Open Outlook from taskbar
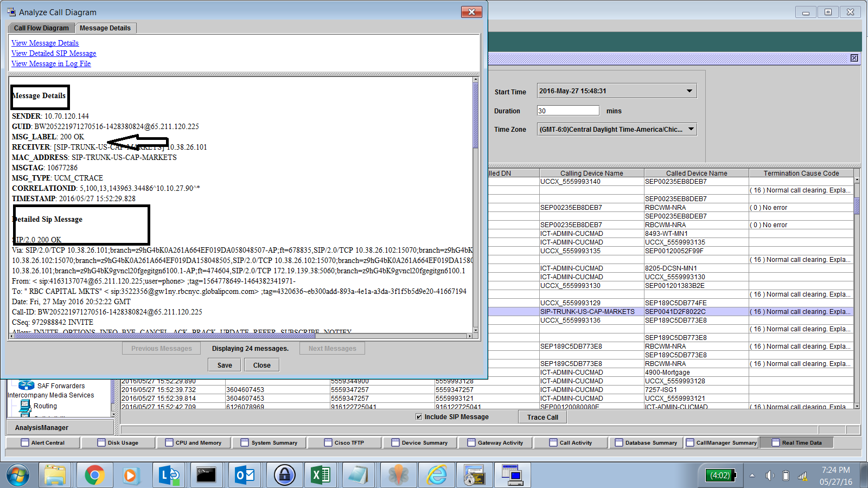Viewport: 868px width, 488px height. click(245, 476)
